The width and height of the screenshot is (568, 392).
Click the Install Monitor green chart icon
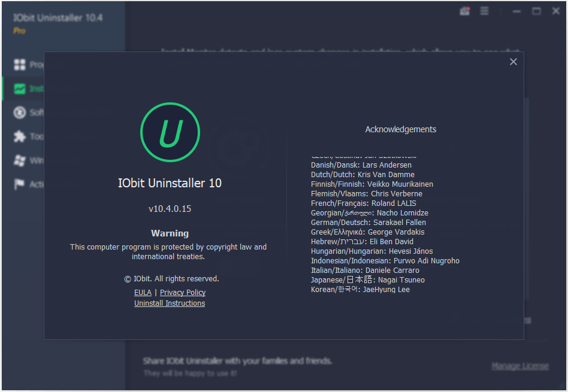[20, 89]
